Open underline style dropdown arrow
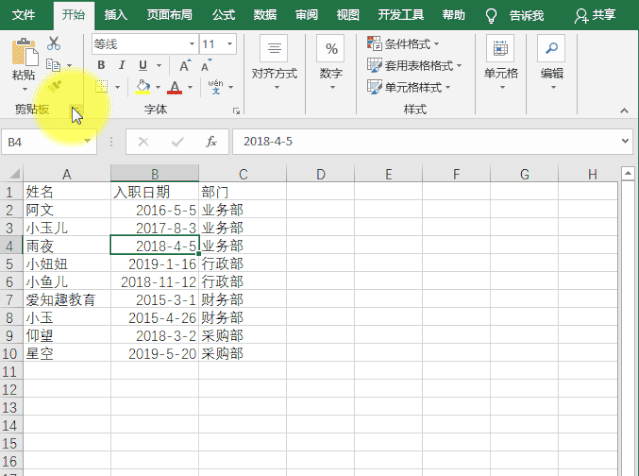The height and width of the screenshot is (476, 639). tap(159, 65)
